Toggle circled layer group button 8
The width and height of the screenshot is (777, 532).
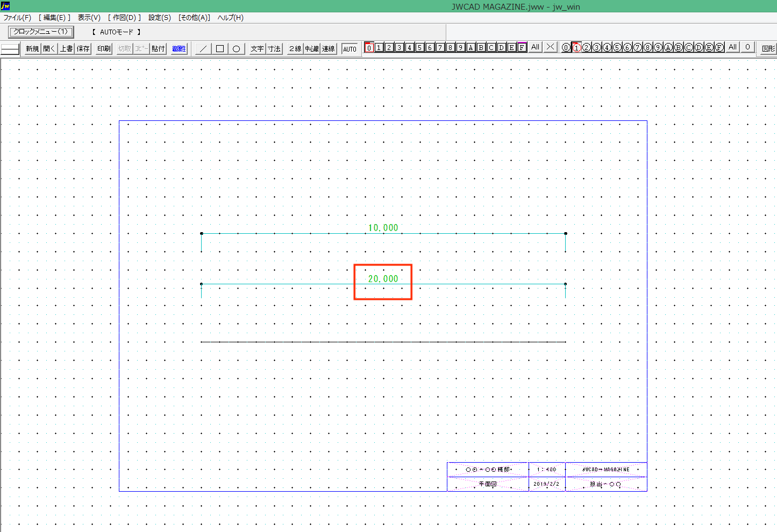pyautogui.click(x=648, y=48)
